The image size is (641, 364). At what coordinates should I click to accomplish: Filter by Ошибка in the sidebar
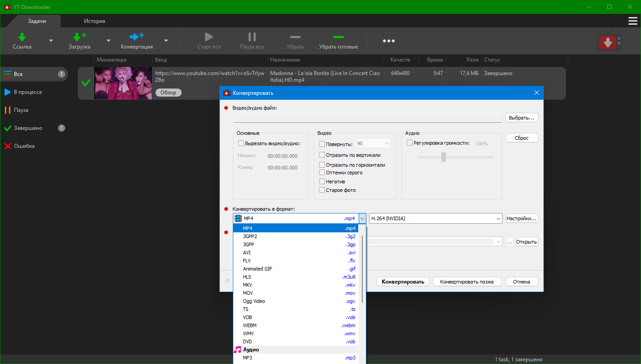(x=24, y=146)
